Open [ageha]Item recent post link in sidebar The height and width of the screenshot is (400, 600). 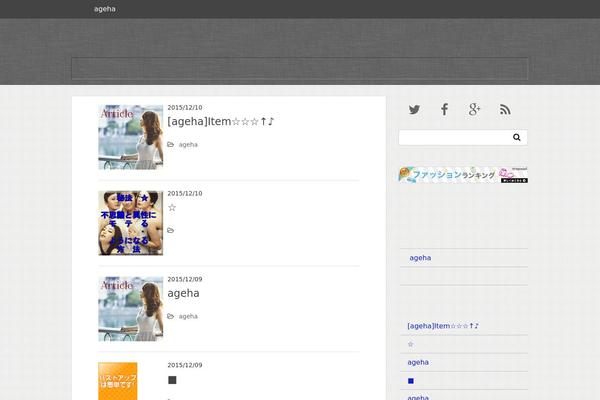(443, 326)
